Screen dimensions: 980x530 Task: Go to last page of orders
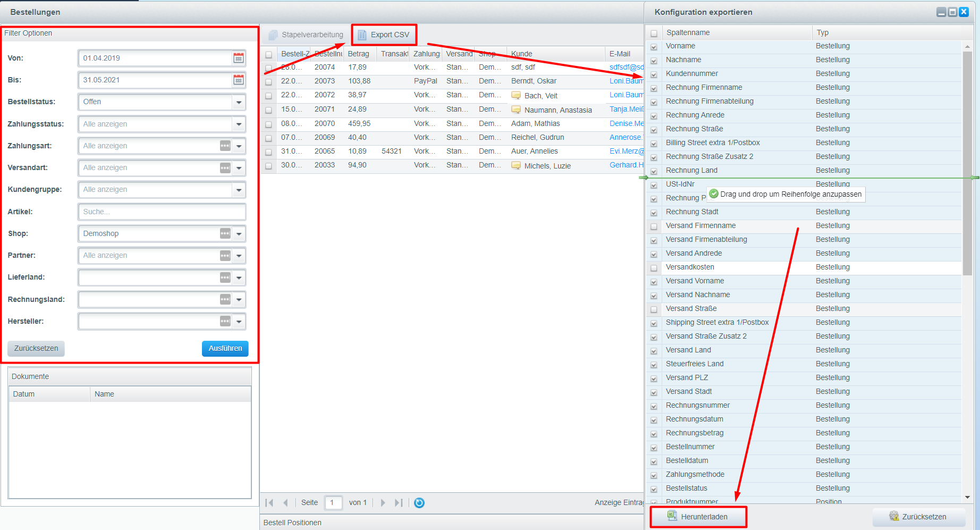(399, 503)
